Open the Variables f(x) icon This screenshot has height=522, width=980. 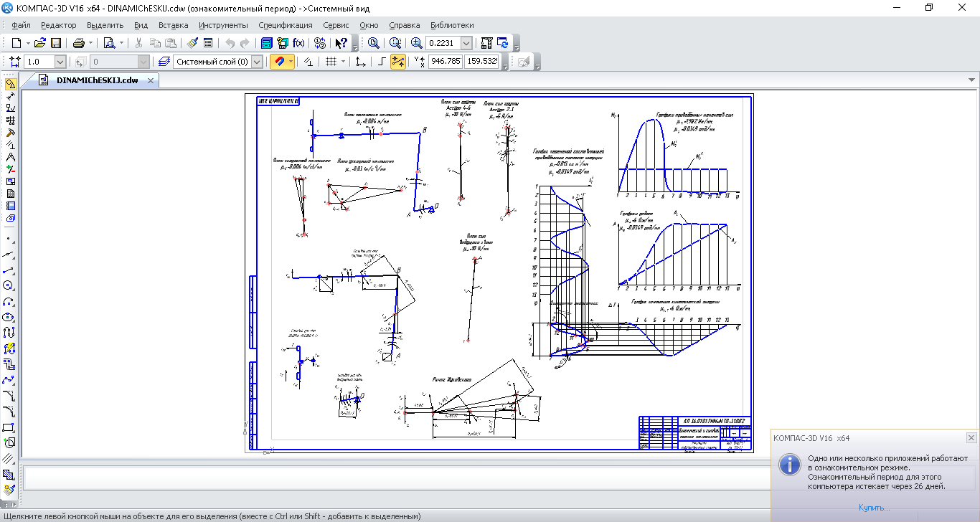point(299,43)
